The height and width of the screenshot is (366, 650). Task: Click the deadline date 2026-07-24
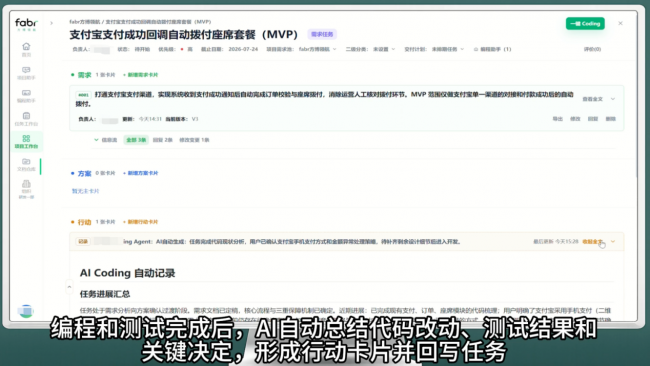click(243, 49)
